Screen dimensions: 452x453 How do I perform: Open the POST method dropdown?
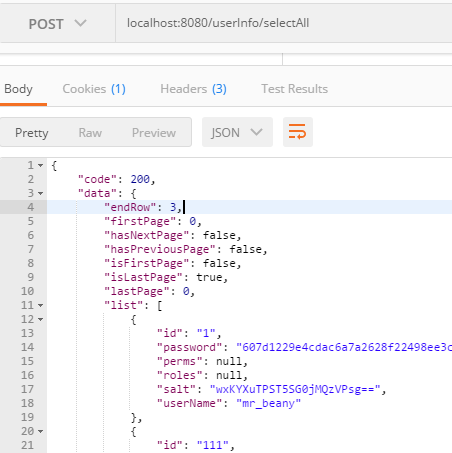coord(57,24)
